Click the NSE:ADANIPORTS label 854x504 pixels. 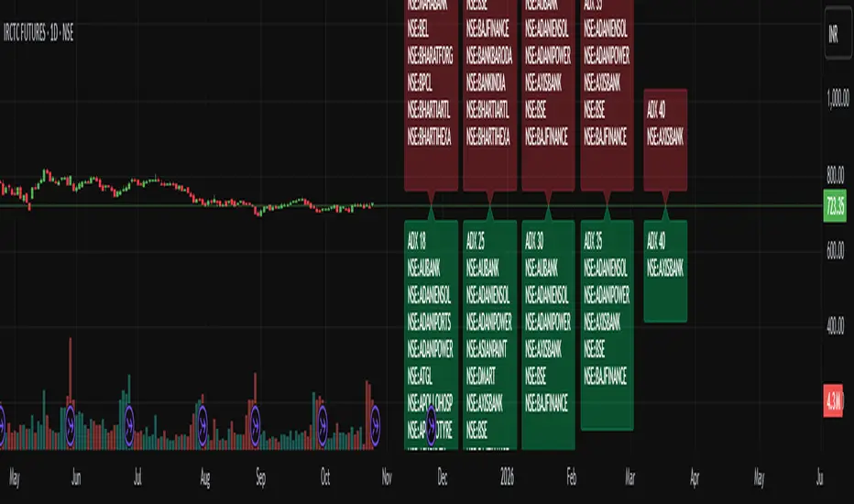pos(429,322)
